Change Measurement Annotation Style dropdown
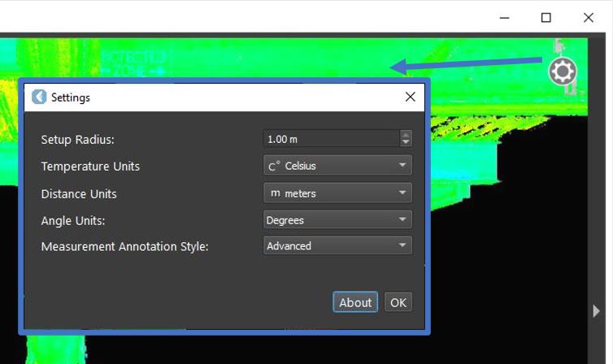Viewport: 613px width, 364px height. tap(337, 245)
